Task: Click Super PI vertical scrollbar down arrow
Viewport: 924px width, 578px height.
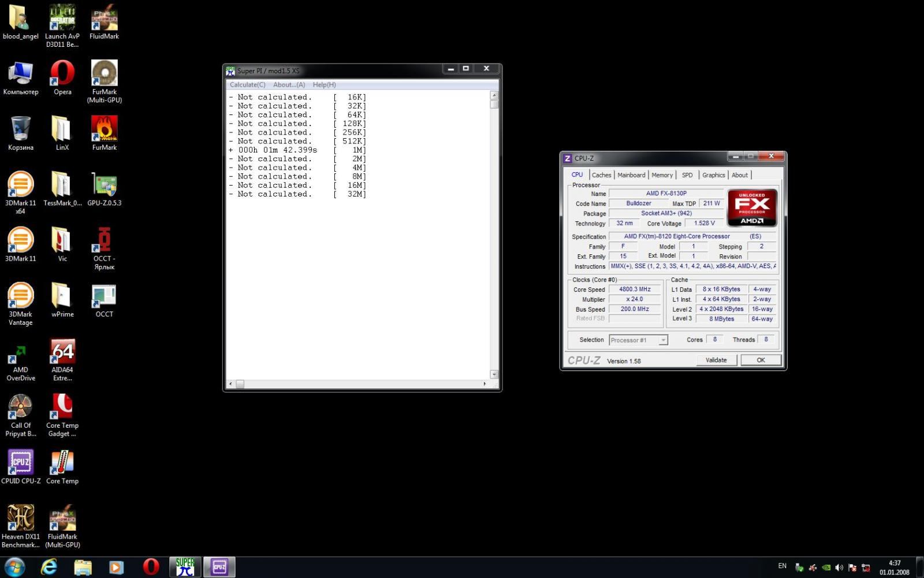Action: (x=494, y=375)
